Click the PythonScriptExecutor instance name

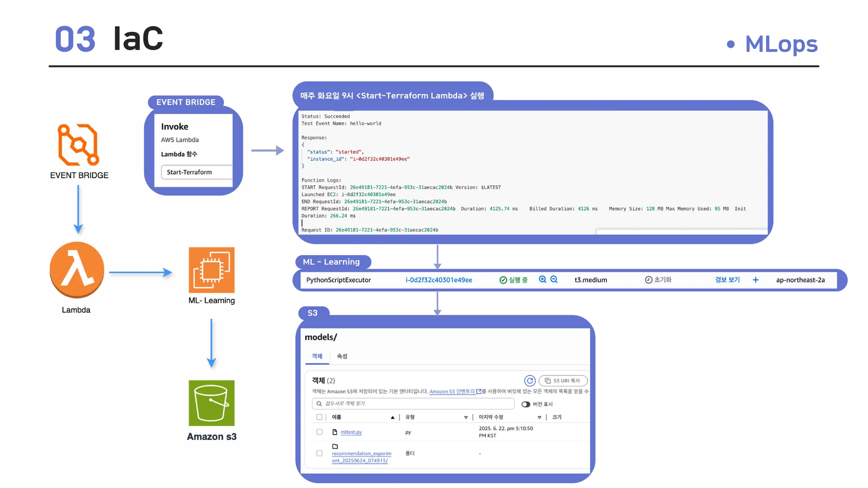338,280
